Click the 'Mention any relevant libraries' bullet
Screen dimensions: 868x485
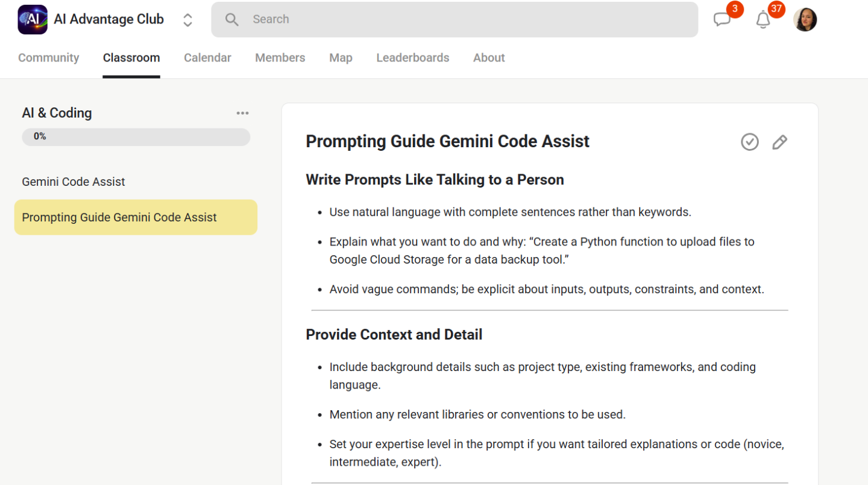(x=477, y=415)
